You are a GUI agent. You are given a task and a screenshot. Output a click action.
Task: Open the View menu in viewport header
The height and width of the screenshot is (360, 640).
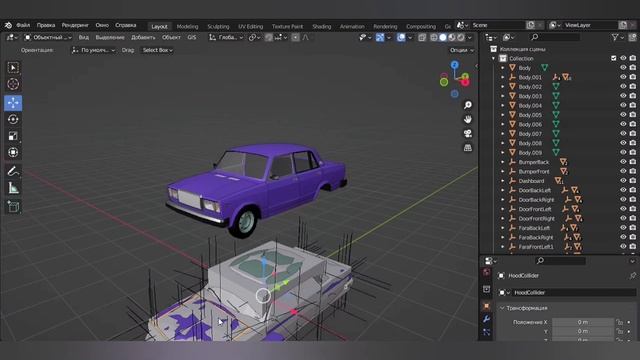pyautogui.click(x=84, y=38)
